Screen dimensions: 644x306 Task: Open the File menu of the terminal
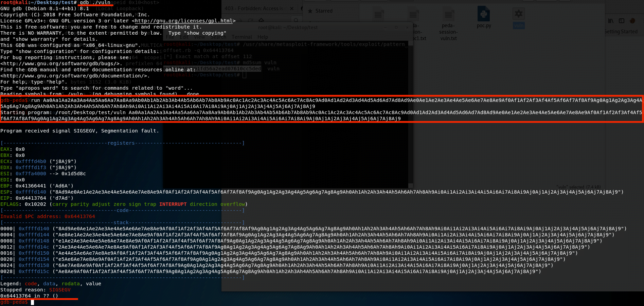point(170,37)
